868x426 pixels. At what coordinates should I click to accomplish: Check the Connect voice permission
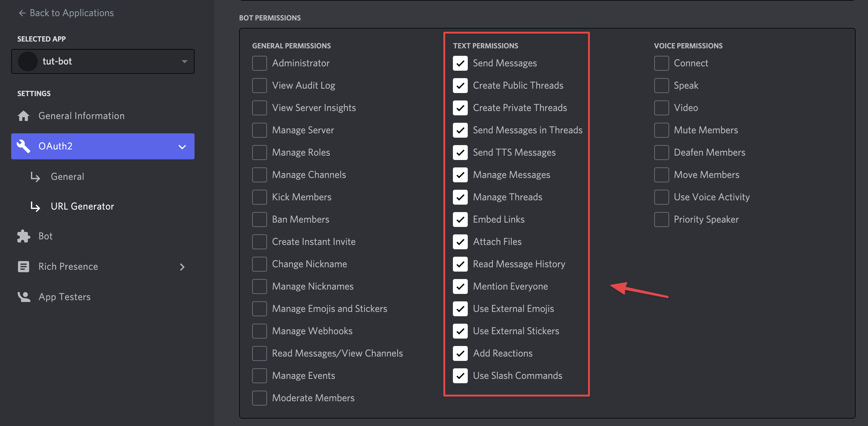[661, 63]
